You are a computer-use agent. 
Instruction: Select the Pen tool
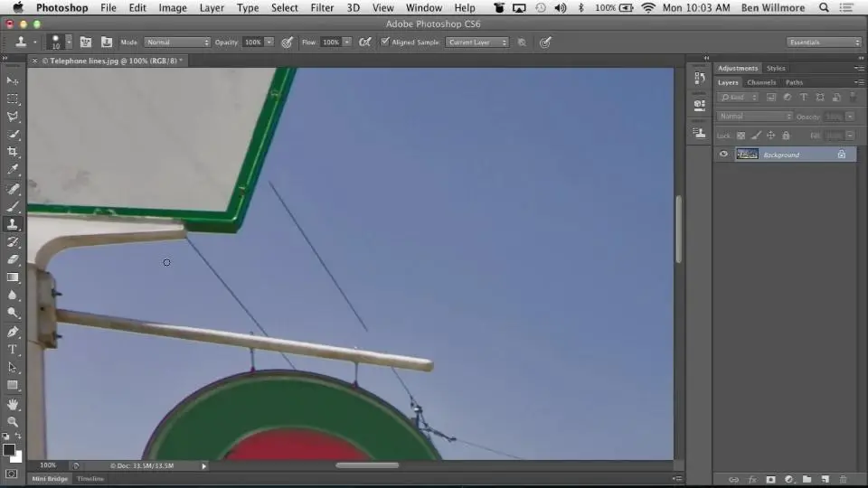12,332
